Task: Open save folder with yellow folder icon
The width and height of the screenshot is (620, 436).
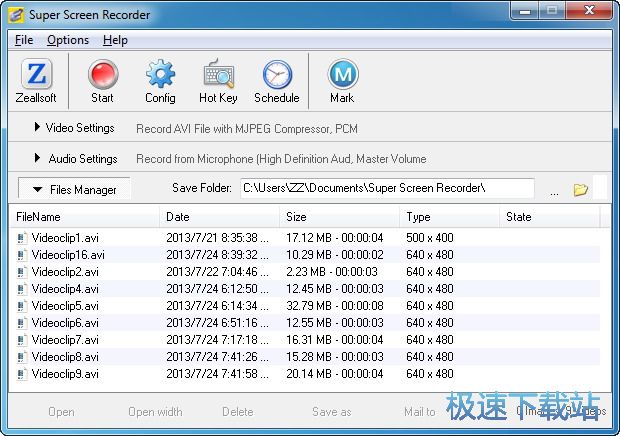Action: click(x=580, y=190)
